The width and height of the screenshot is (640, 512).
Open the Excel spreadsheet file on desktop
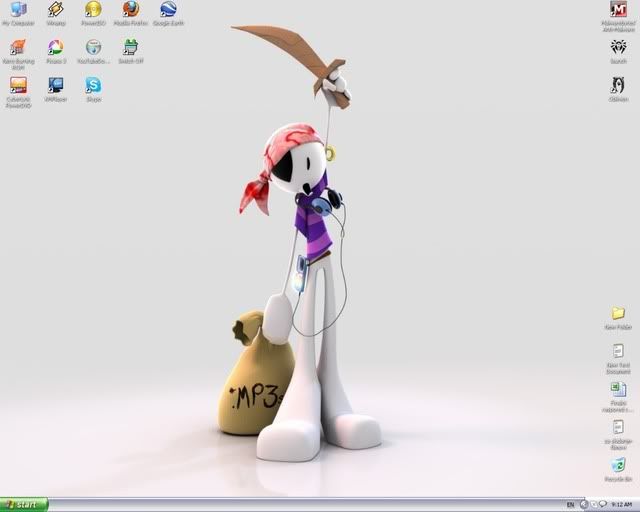[x=618, y=390]
